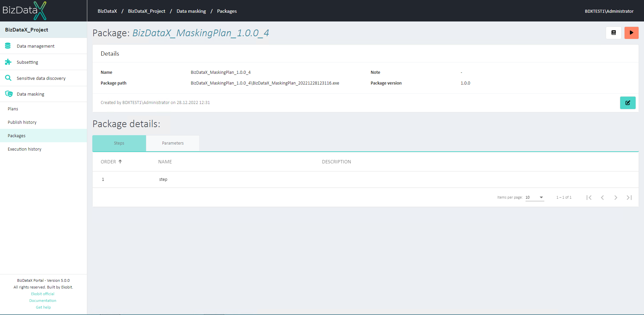Click the BizDataX_Project breadcrumb
Viewport: 644px width, 315px height.
(147, 11)
